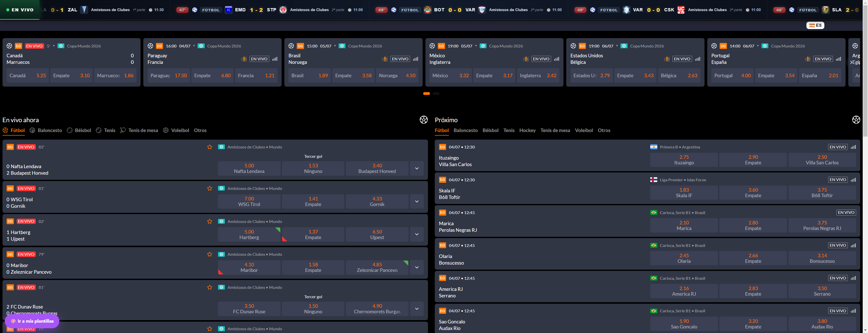Click the EMD team crest in top ticker
Image resolution: width=868 pixels, height=333 pixels.
(x=228, y=10)
